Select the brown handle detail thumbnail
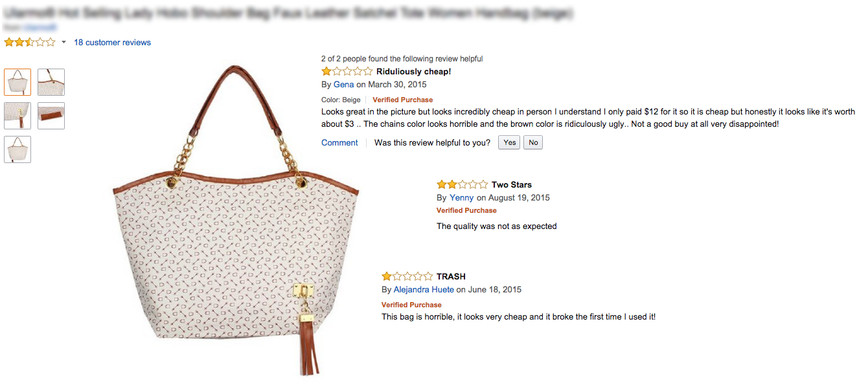Viewport: 868px width, 383px height. coord(51,116)
